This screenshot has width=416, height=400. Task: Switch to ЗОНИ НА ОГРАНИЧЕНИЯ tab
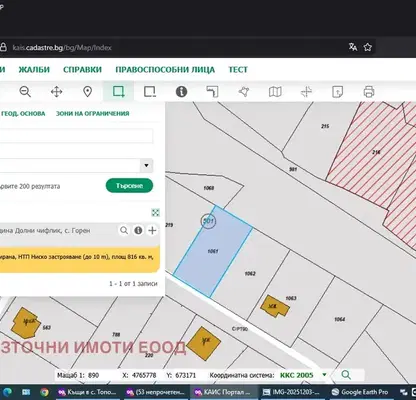tap(92, 113)
